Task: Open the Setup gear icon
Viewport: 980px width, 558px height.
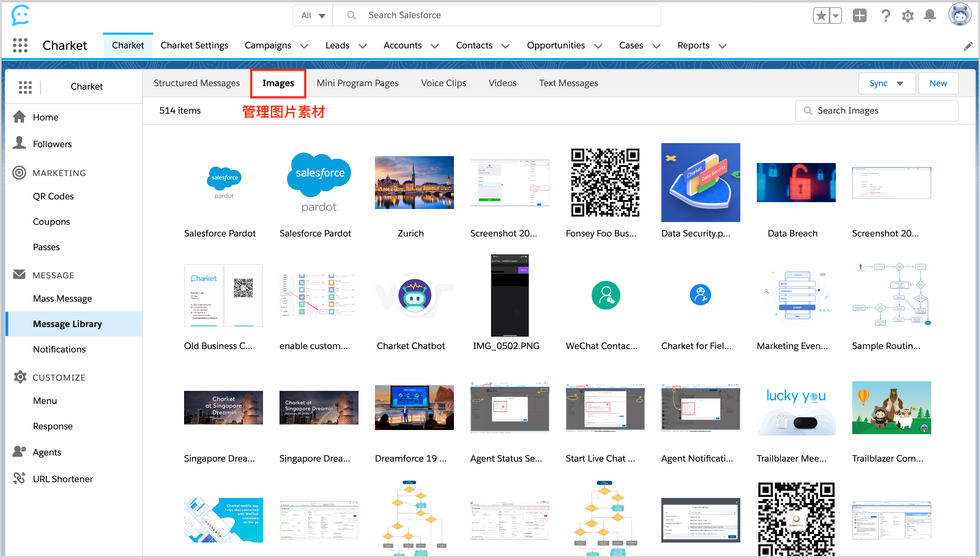Action: point(908,16)
